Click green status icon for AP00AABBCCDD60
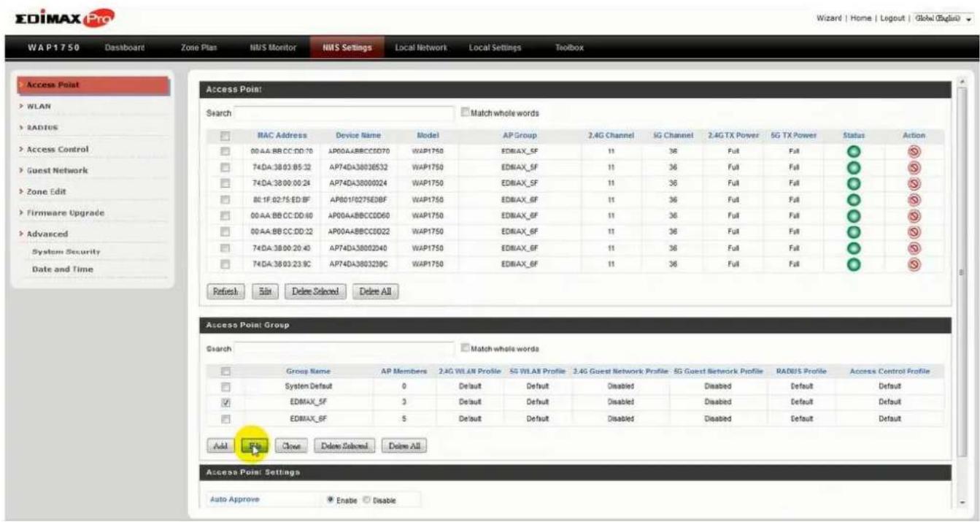980x522 pixels. 852,215
